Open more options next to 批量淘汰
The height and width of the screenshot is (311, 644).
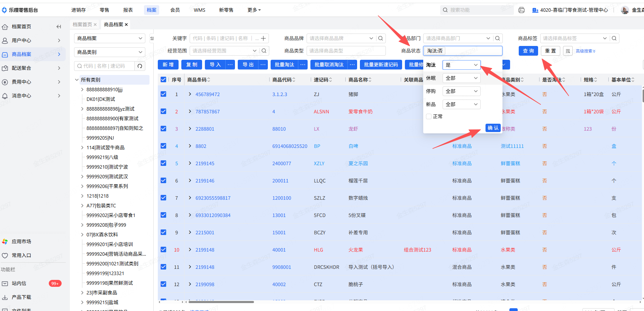click(303, 65)
